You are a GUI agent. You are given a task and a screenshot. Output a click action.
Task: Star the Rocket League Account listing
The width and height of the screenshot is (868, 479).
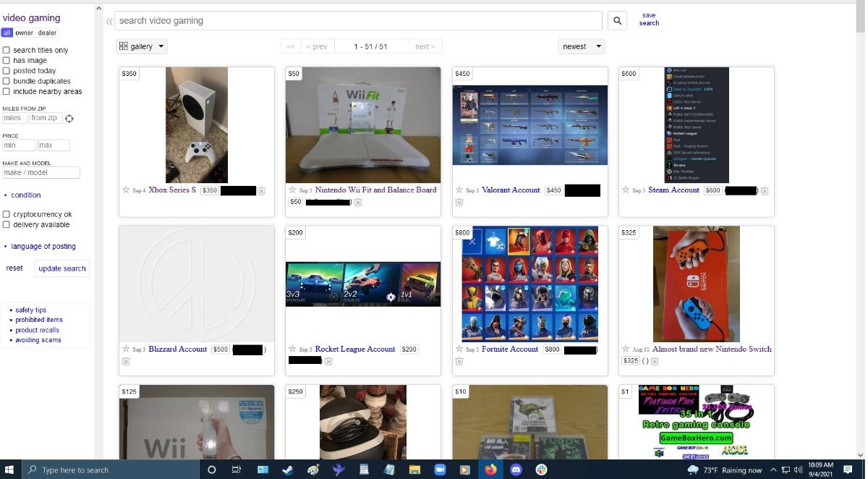pyautogui.click(x=292, y=349)
